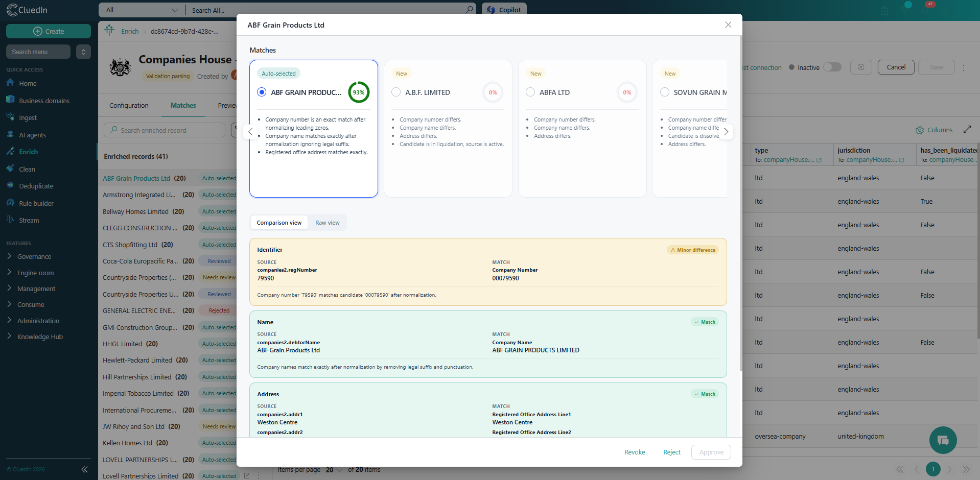The height and width of the screenshot is (480, 980).
Task: Open the type column companyHouse external link icon
Action: pyautogui.click(x=819, y=160)
